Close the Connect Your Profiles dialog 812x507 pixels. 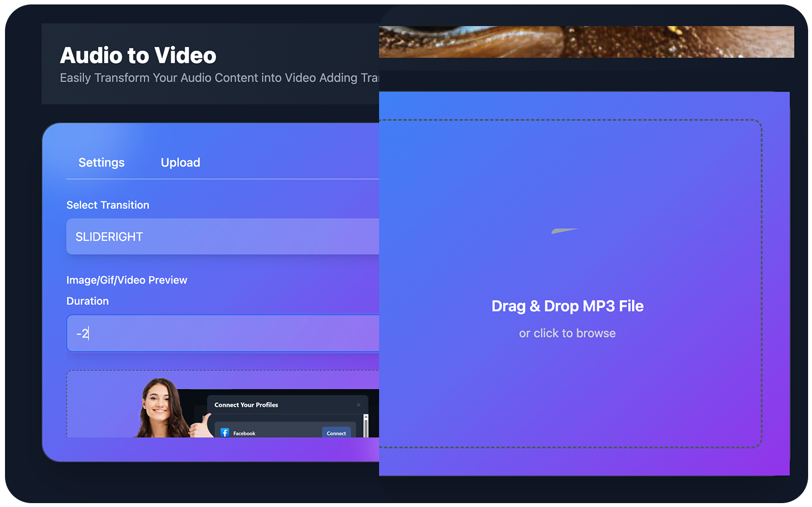[359, 405]
